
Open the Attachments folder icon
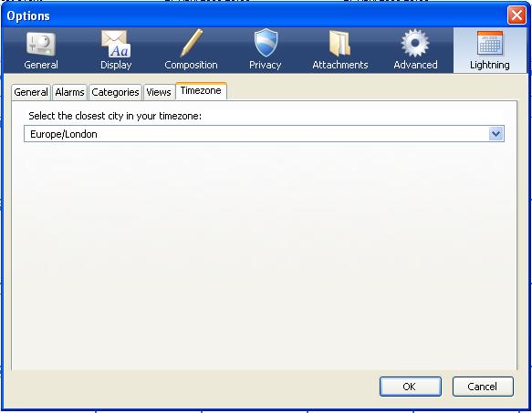point(339,44)
